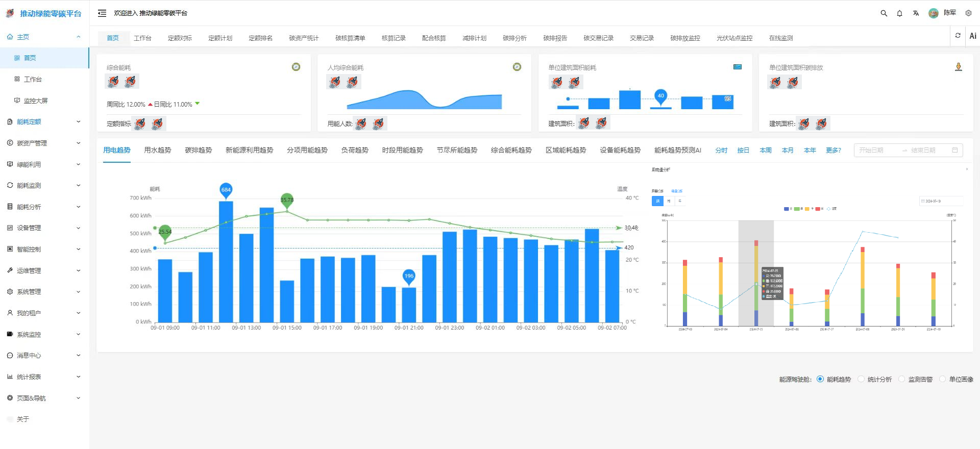Click the 本月 time range link
980x449 pixels.
[787, 151]
